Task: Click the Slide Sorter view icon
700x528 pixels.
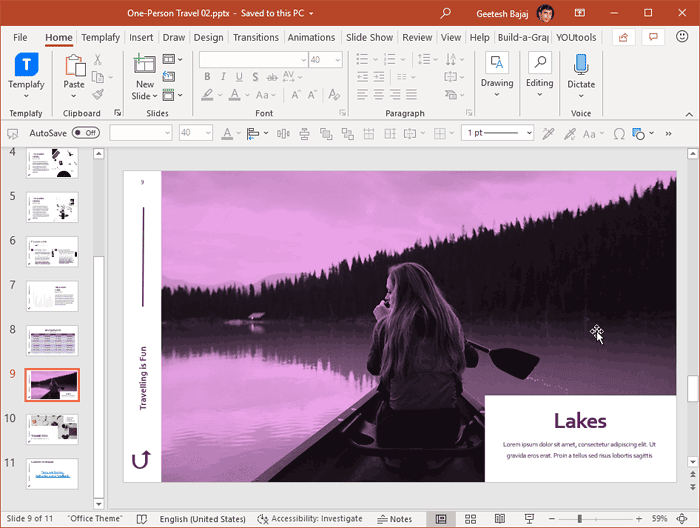Action: 471,519
